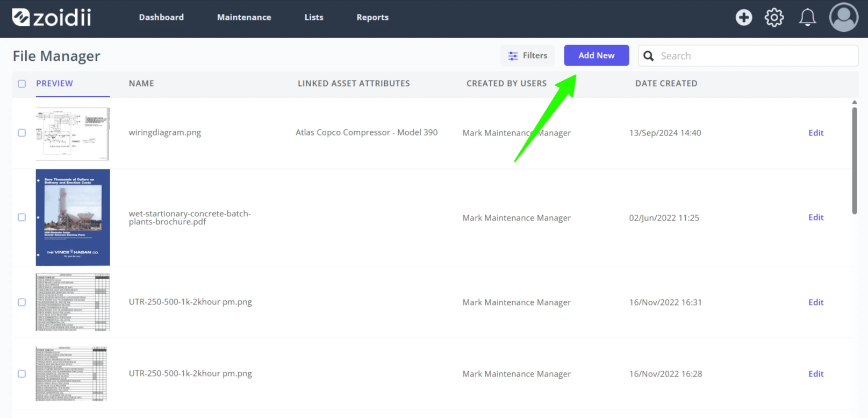Edit the wiringdiagram.png file
Screen dimensions: 868x418
tap(816, 133)
